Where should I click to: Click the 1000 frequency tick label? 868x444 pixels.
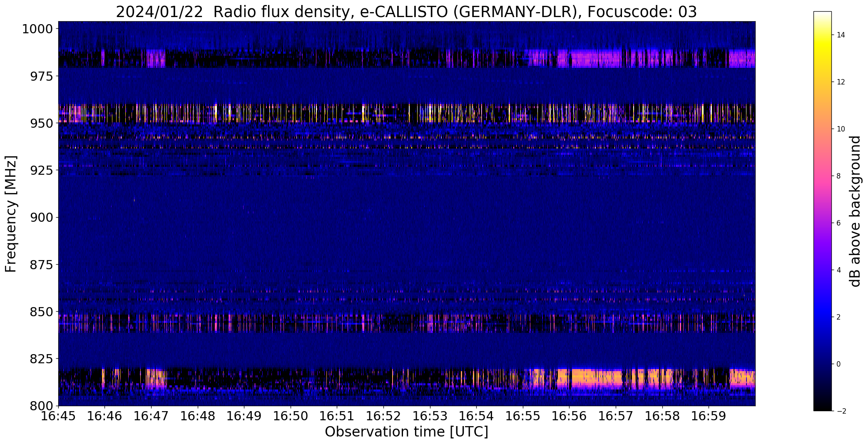37,29
